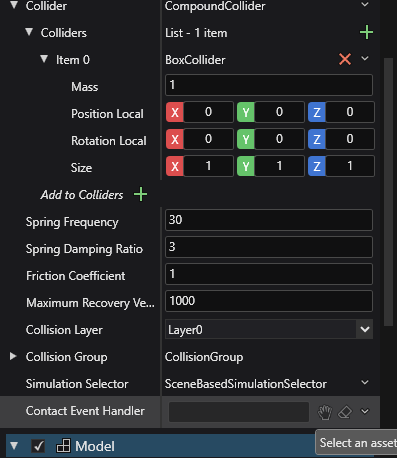Edit the Spring Frequency field
Viewport: 397px width, 458px height.
(269, 220)
